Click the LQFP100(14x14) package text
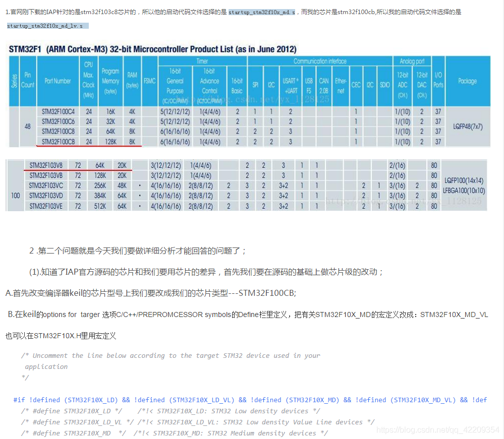 coord(464,180)
